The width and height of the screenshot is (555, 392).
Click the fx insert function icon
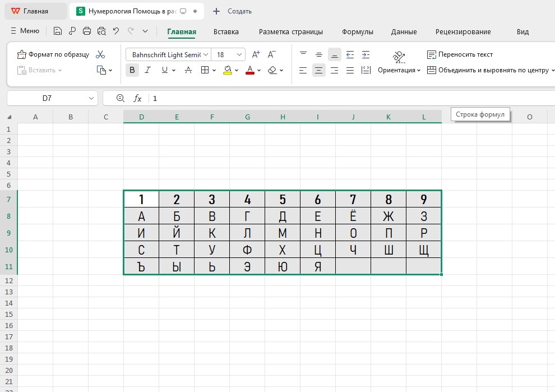click(137, 99)
